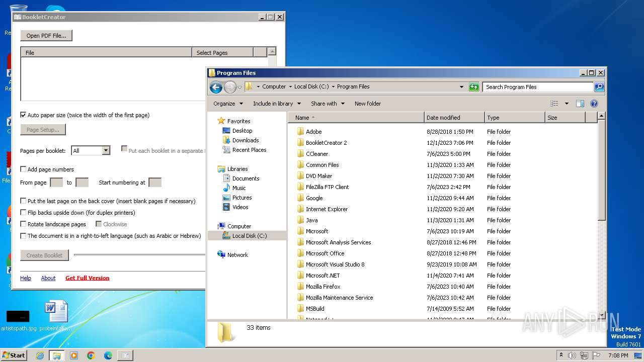The height and width of the screenshot is (362, 644).
Task: Click in Search Program Files box
Action: point(538,87)
